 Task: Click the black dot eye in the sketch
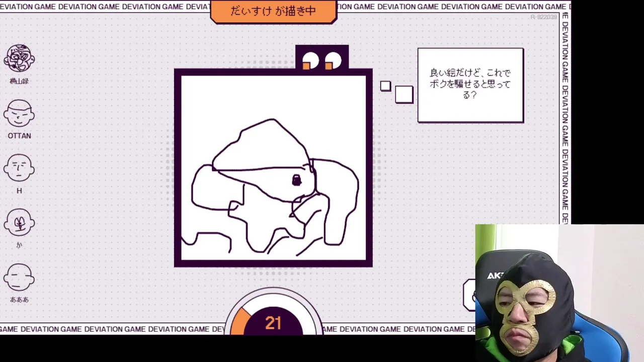tap(296, 180)
